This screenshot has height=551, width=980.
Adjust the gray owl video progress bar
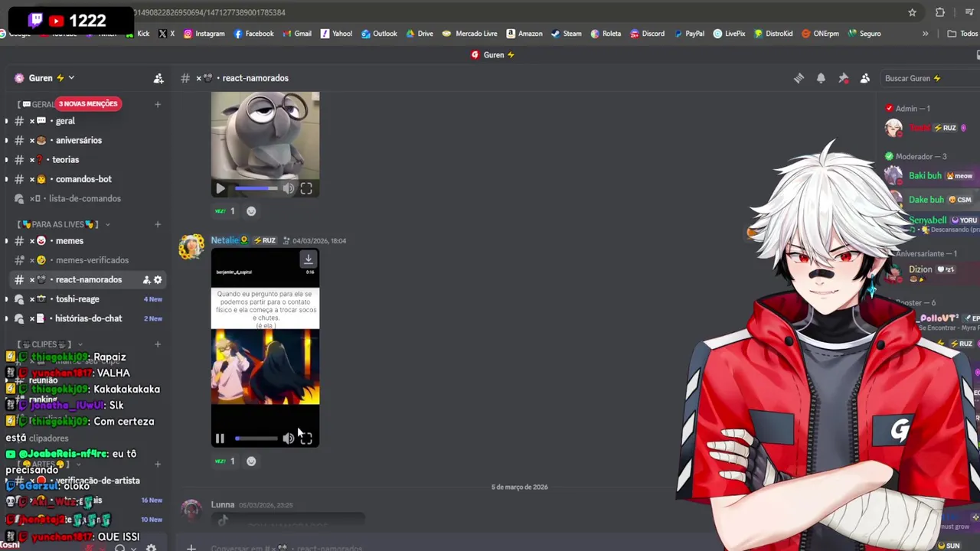(x=256, y=188)
